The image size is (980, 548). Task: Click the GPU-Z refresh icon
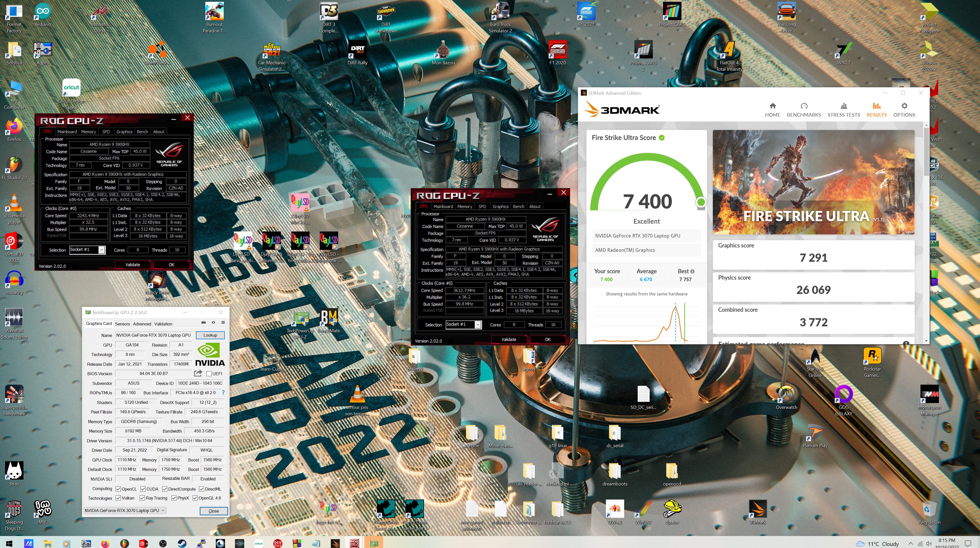[x=214, y=323]
